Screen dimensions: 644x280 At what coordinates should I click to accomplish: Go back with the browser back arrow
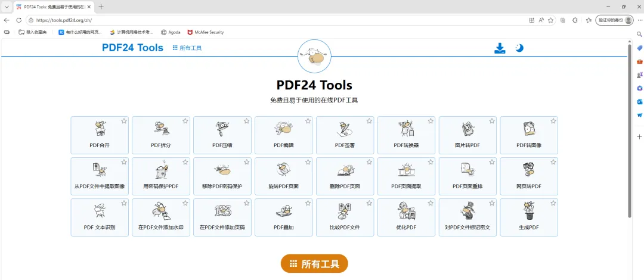click(x=7, y=20)
